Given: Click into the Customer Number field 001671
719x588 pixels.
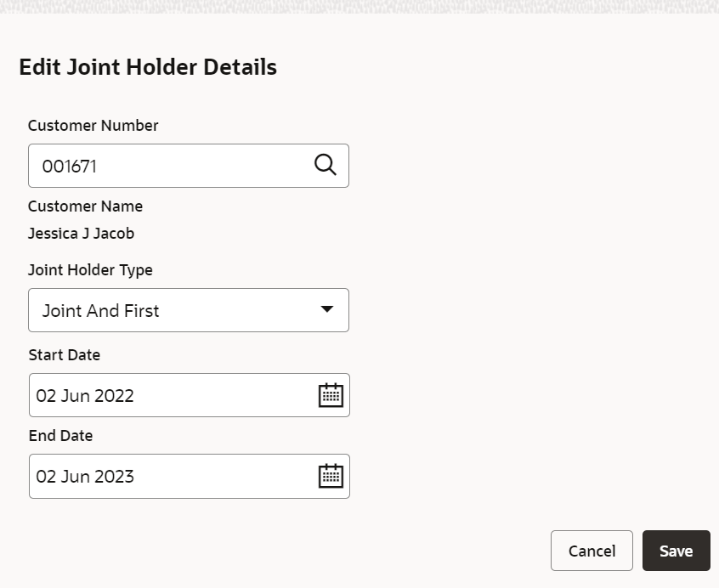Looking at the screenshot, I should [189, 166].
